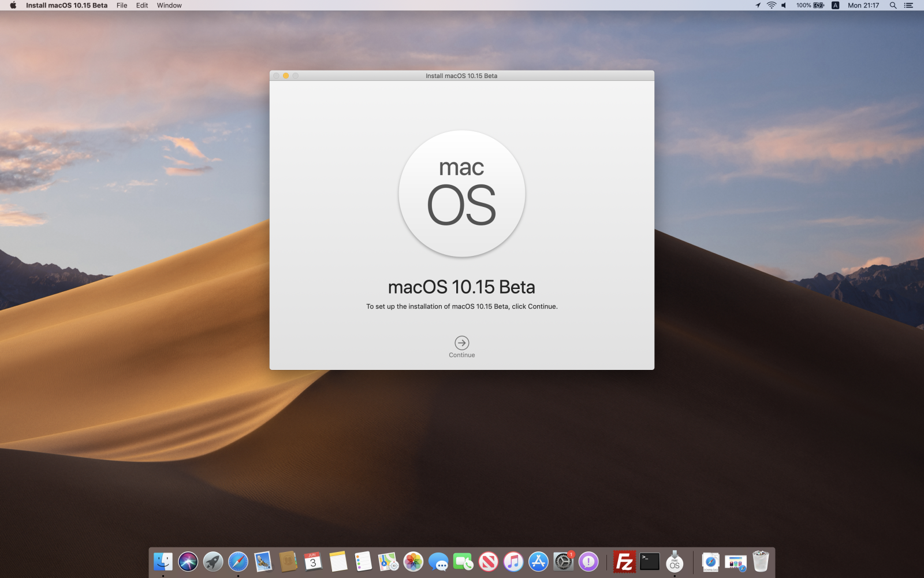Open System Preferences gear in the Dock
The width and height of the screenshot is (924, 578).
563,561
